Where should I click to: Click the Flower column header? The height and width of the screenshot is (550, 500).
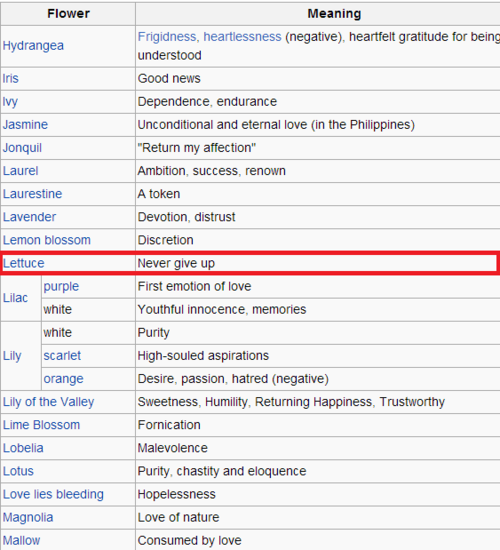pos(68,14)
